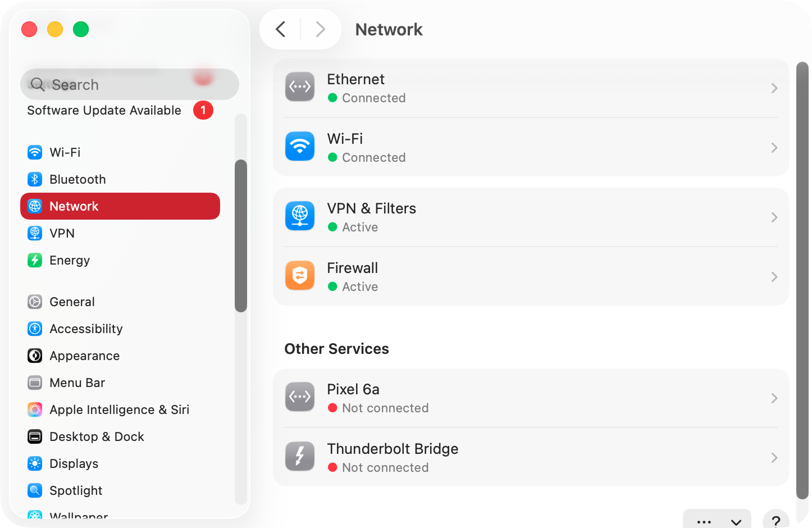
Task: Switch to General settings
Action: click(x=35, y=302)
